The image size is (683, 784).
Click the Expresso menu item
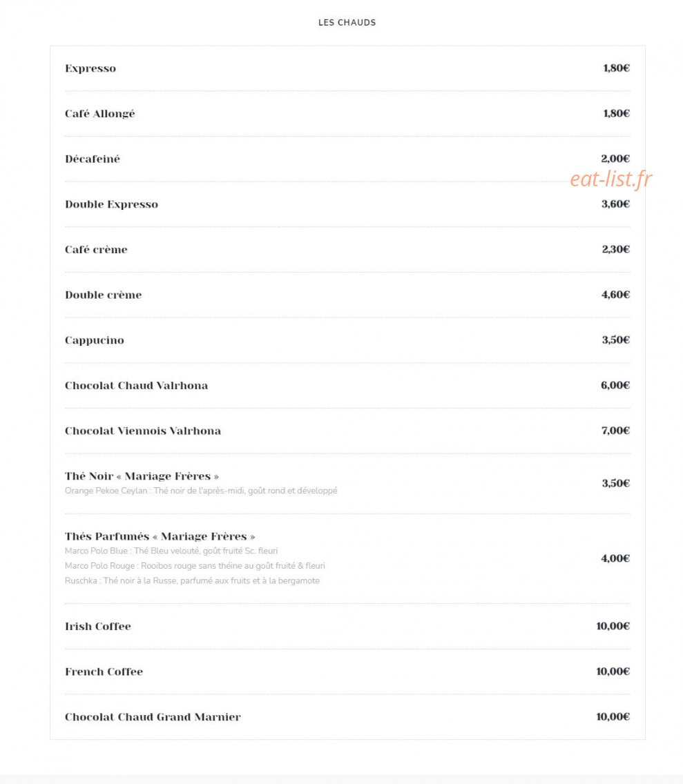90,68
